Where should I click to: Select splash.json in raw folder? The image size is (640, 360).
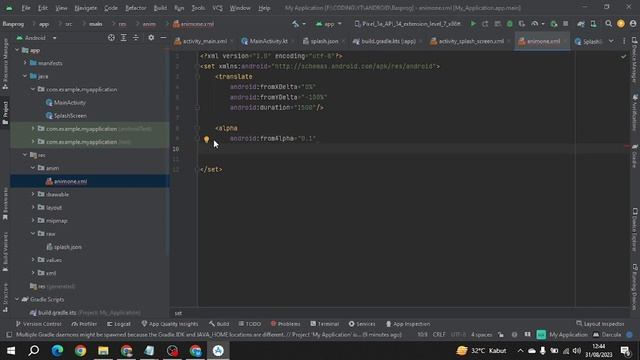(68, 247)
